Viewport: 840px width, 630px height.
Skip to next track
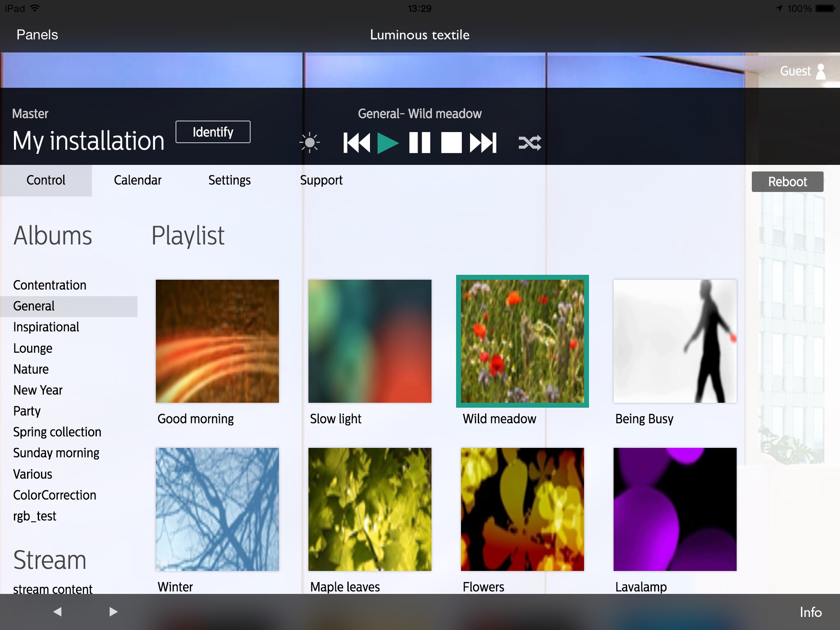[483, 143]
